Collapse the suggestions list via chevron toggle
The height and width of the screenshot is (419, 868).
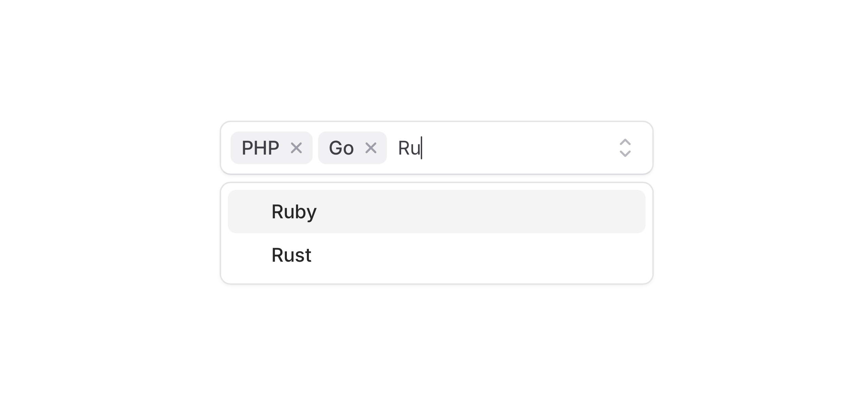[625, 148]
